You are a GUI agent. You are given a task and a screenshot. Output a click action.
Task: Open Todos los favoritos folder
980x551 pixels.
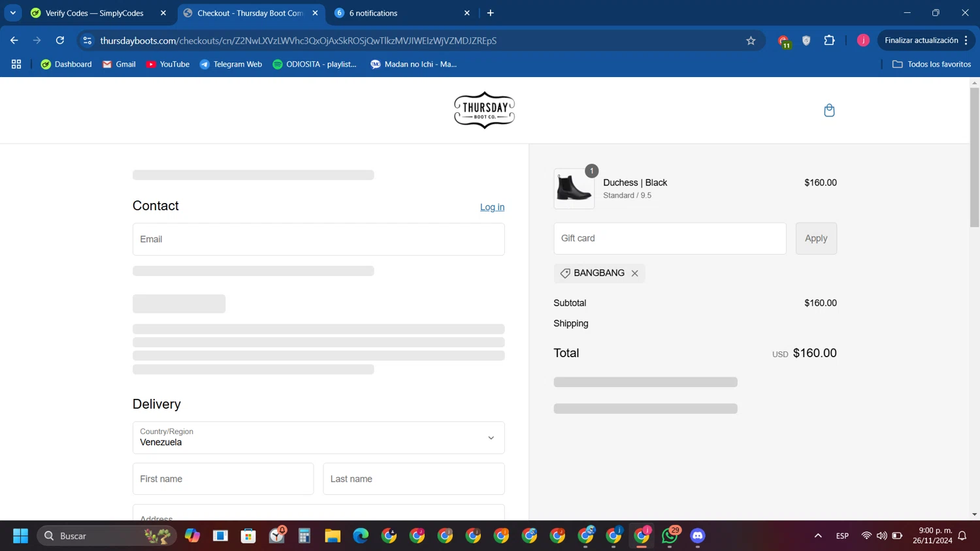click(x=932, y=64)
